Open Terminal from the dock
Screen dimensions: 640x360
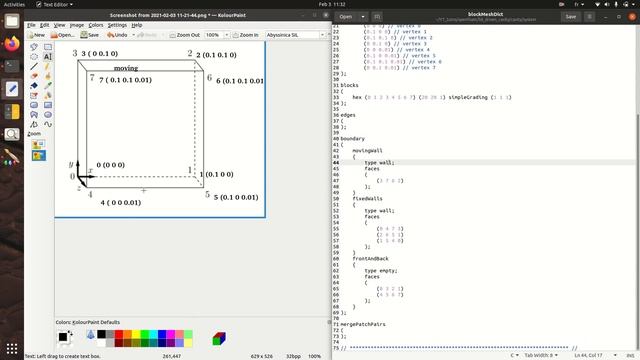pyautogui.click(x=12, y=66)
